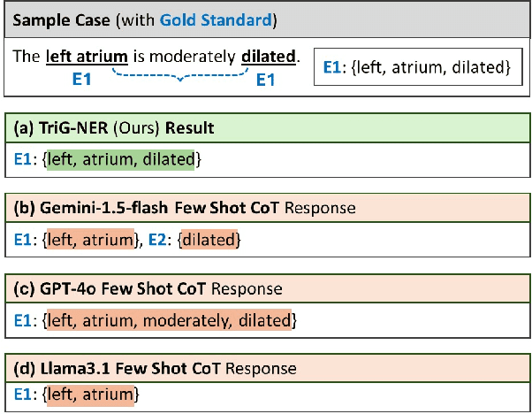532x414 pixels.
Task: Click the "Sample Case" title text
Action: (55, 19)
